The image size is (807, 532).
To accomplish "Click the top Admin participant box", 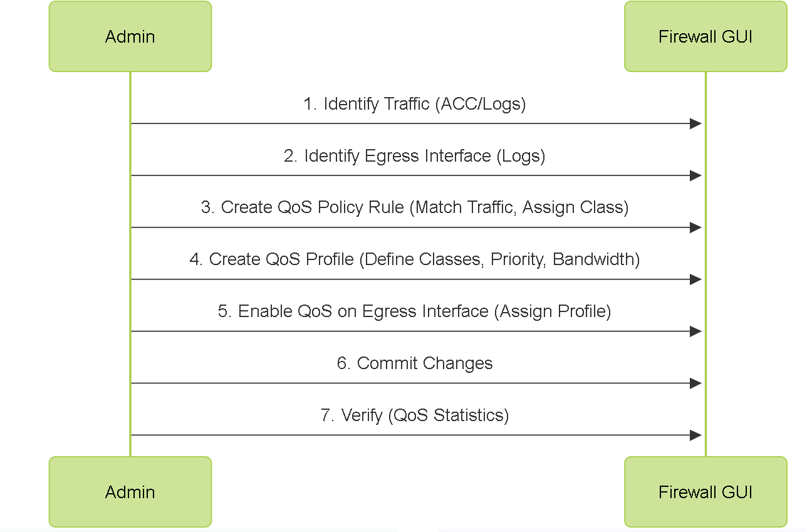I will pyautogui.click(x=130, y=36).
